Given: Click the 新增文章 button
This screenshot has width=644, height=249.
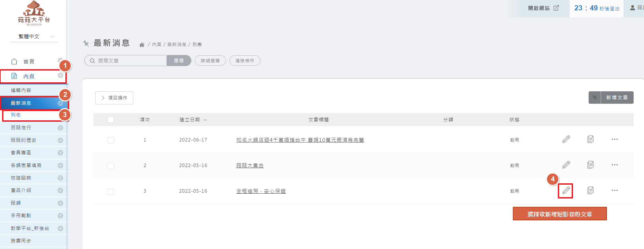Looking at the screenshot, I should pos(616,98).
